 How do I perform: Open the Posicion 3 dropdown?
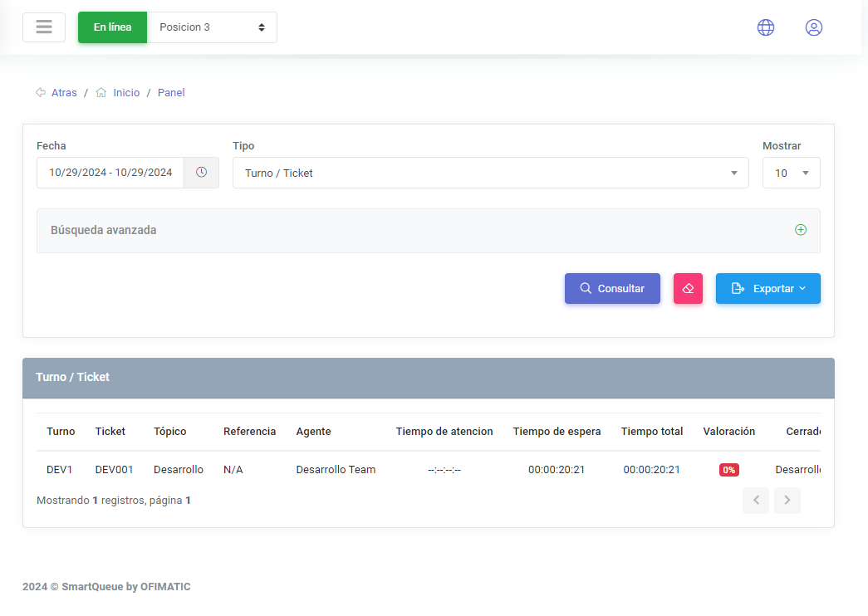pyautogui.click(x=212, y=27)
